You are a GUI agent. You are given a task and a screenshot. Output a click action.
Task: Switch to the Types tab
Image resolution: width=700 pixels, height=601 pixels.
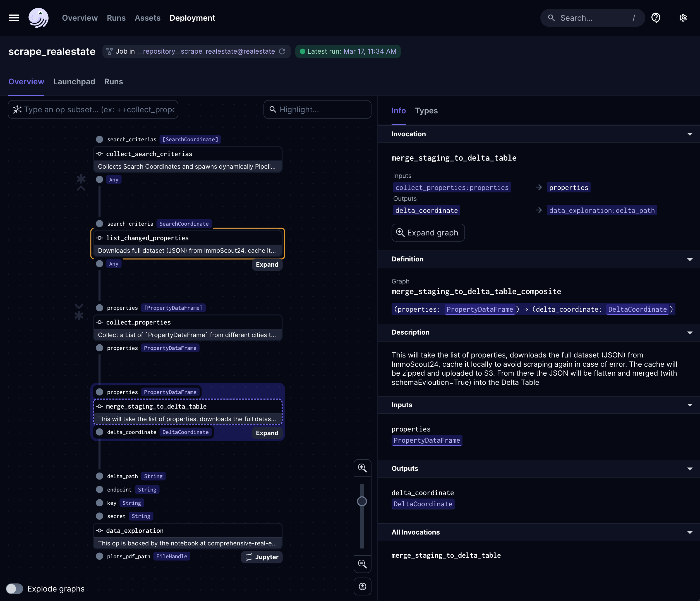pyautogui.click(x=426, y=111)
